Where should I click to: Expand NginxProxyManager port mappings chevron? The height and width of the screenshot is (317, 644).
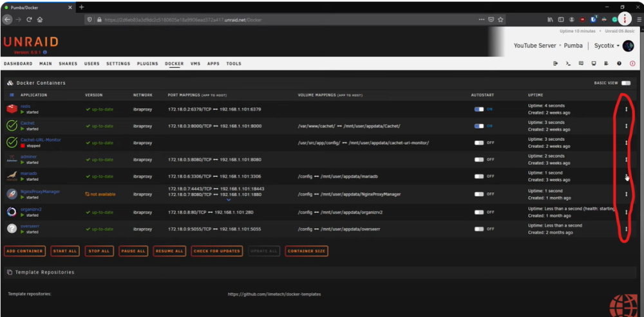click(229, 200)
